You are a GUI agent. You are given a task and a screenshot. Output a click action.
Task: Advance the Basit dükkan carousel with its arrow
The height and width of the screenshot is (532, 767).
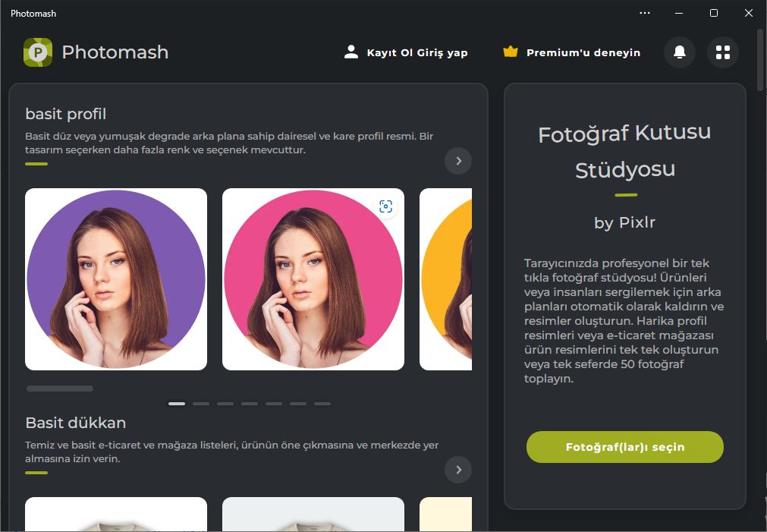458,470
